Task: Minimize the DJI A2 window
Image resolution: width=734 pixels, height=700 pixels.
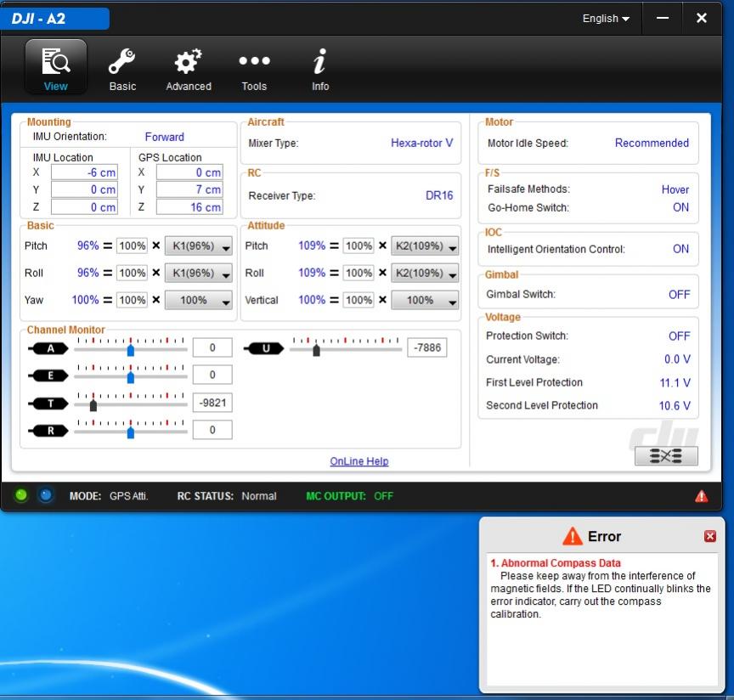Action: coord(663,18)
